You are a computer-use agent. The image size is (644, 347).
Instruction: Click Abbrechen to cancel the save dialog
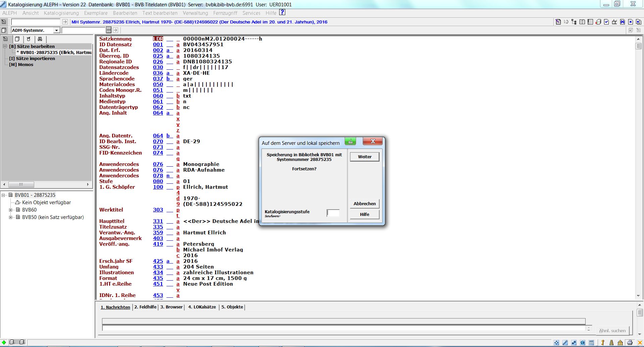364,204
